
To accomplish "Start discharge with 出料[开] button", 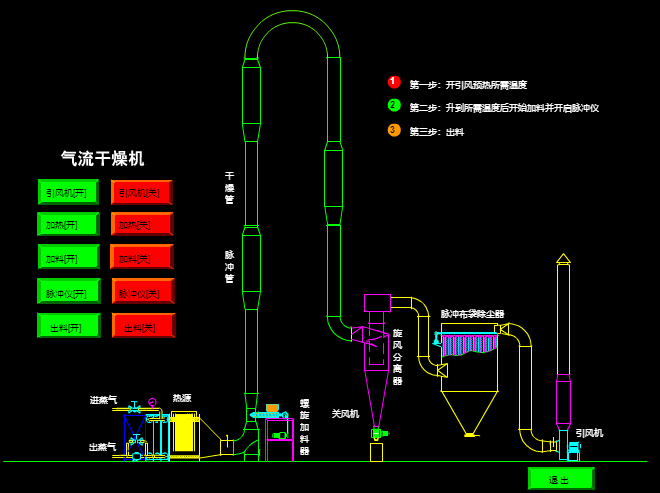I will [69, 325].
